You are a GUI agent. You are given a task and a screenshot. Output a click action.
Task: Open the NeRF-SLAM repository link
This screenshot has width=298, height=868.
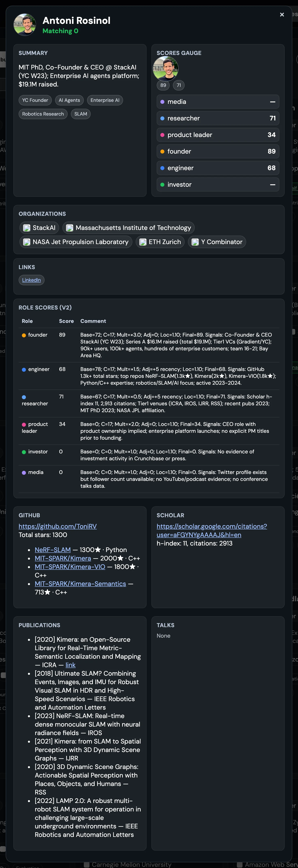[x=53, y=550]
